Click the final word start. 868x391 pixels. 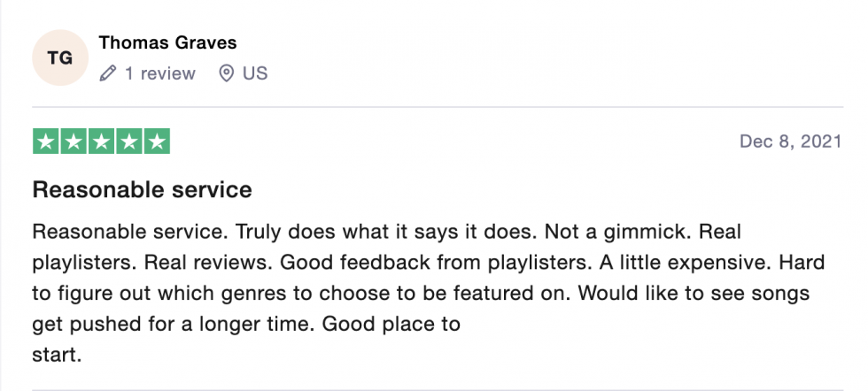click(x=57, y=355)
